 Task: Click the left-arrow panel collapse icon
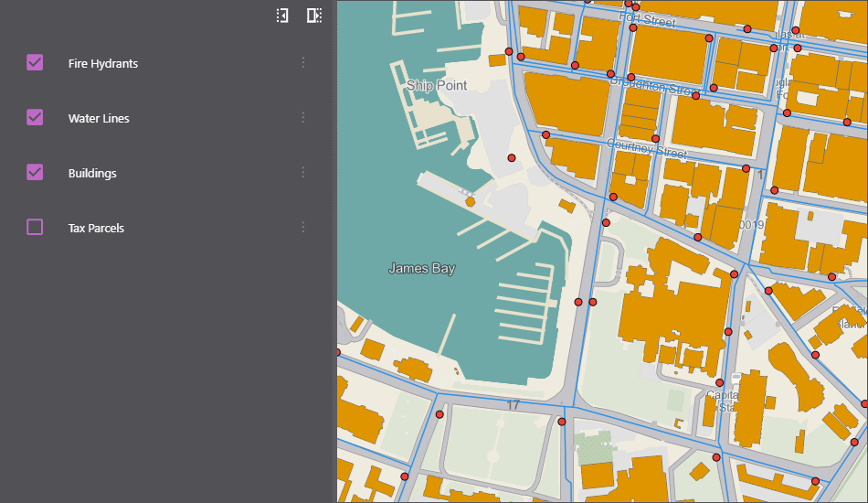pos(283,16)
